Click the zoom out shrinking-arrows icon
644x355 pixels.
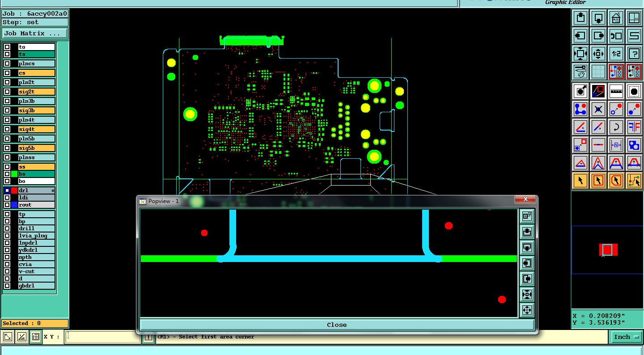coord(598,54)
